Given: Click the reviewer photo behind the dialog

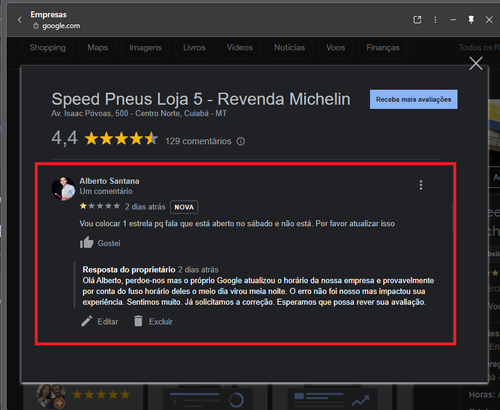Looking at the screenshot, I should point(51,396).
